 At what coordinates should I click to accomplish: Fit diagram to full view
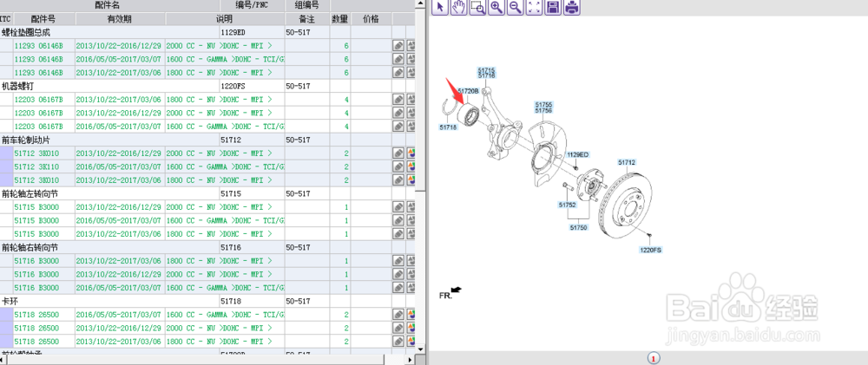[x=534, y=7]
